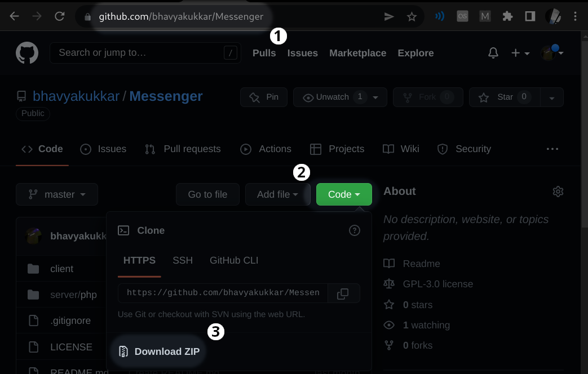The width and height of the screenshot is (588, 374).
Task: Click the Go to file button
Action: 207,194
